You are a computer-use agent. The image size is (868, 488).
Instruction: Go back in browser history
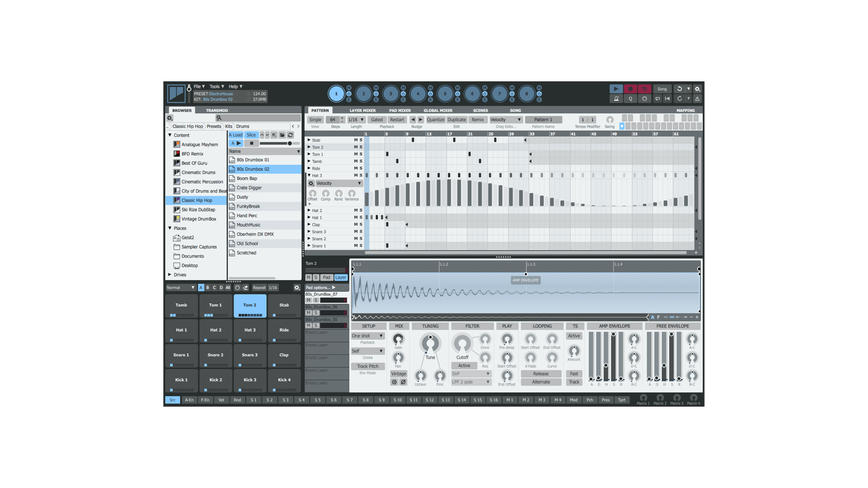[293, 126]
